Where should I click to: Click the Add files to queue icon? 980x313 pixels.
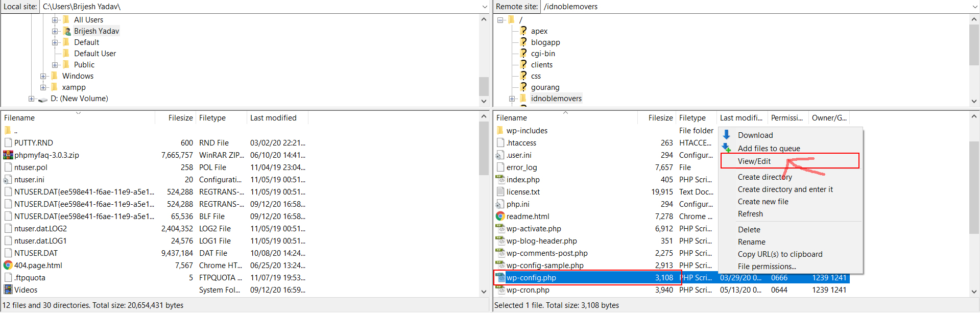727,148
